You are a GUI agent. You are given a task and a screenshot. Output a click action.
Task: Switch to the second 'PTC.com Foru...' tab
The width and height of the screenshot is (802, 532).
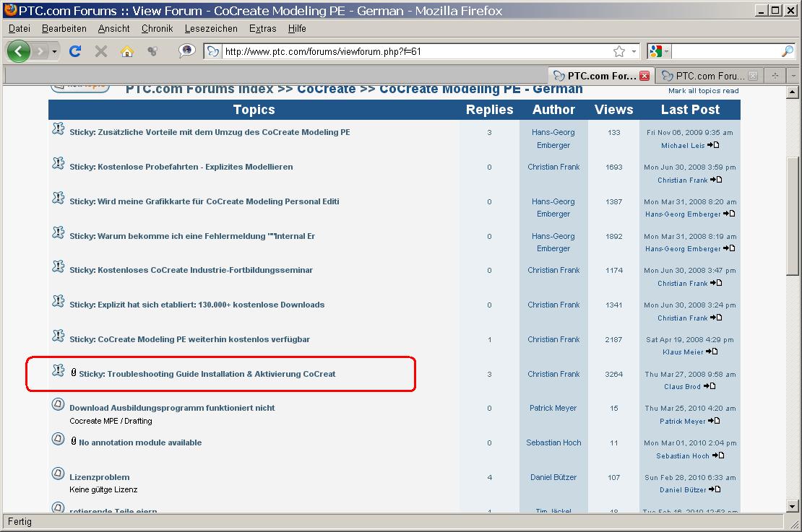(x=710, y=76)
